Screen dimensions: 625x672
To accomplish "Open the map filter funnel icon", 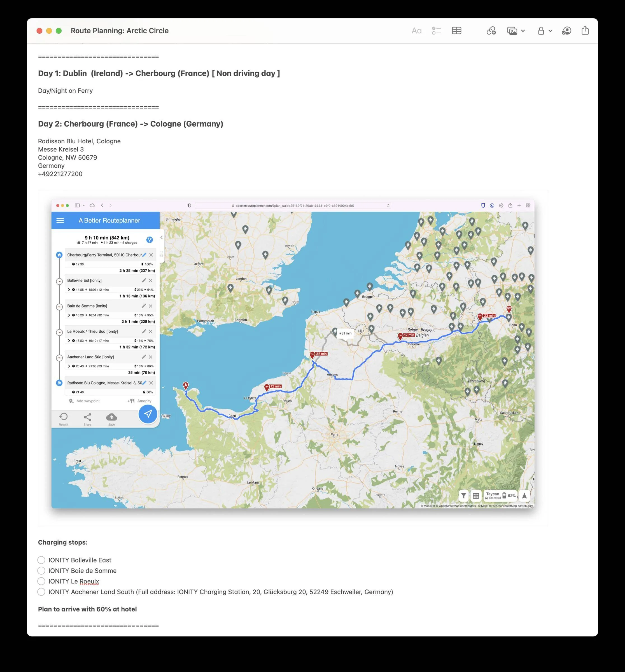I will click(x=463, y=496).
